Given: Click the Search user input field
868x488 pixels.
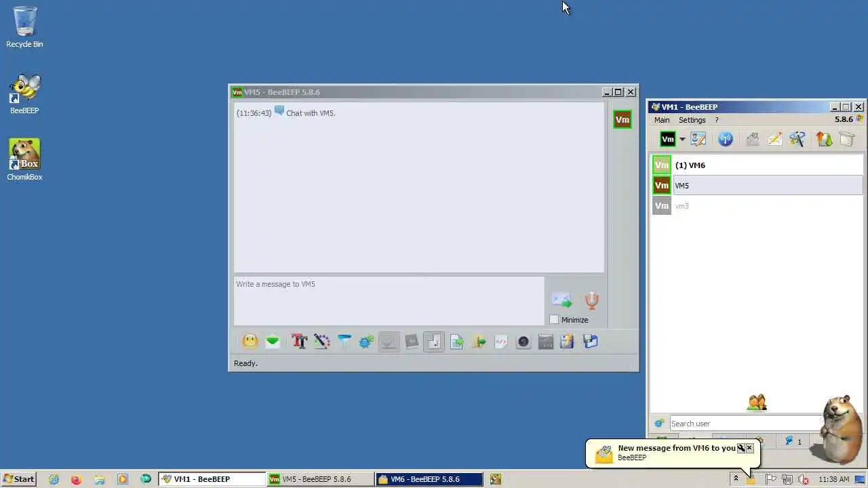Looking at the screenshot, I should coord(746,424).
